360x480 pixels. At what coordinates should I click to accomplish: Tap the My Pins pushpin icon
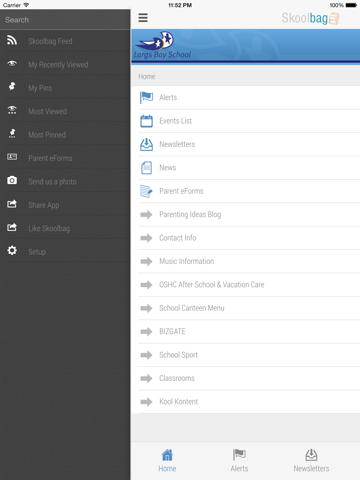(x=12, y=86)
